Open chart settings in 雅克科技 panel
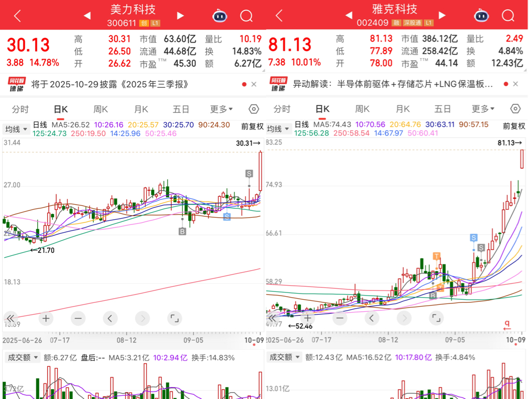532x399 pixels. click(x=515, y=109)
